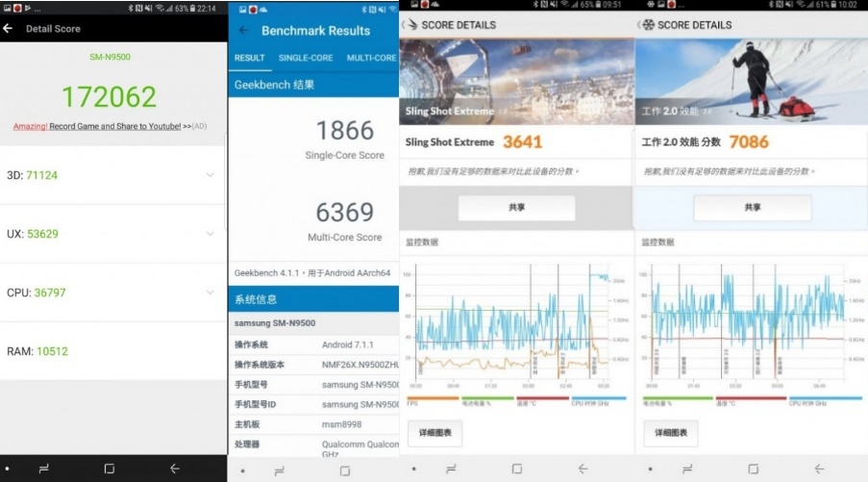Tap 操作系统 Android 7.1.1 row
This screenshot has height=482, width=868.
pyautogui.click(x=313, y=344)
